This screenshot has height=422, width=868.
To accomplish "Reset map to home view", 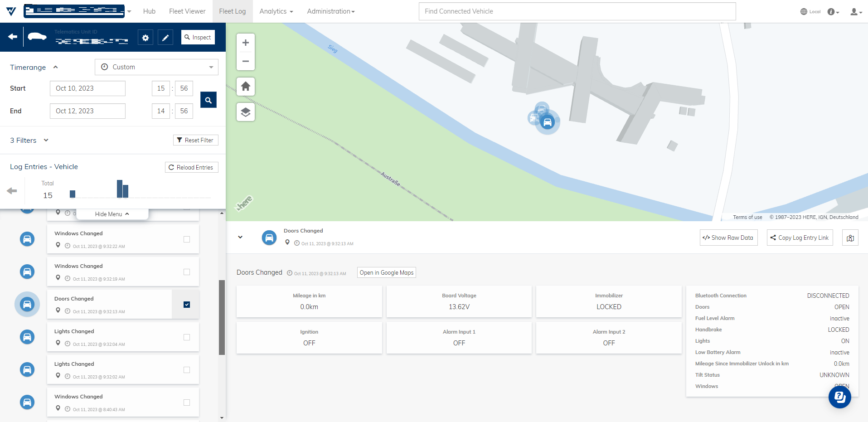I will point(246,86).
